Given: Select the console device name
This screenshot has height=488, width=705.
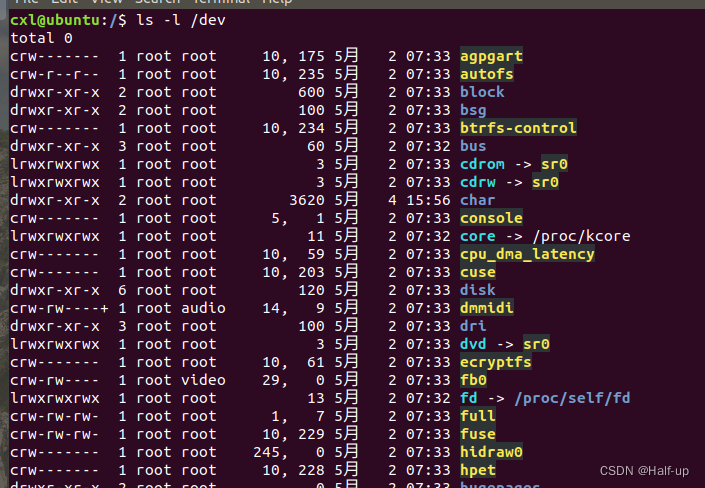Looking at the screenshot, I should 491,218.
